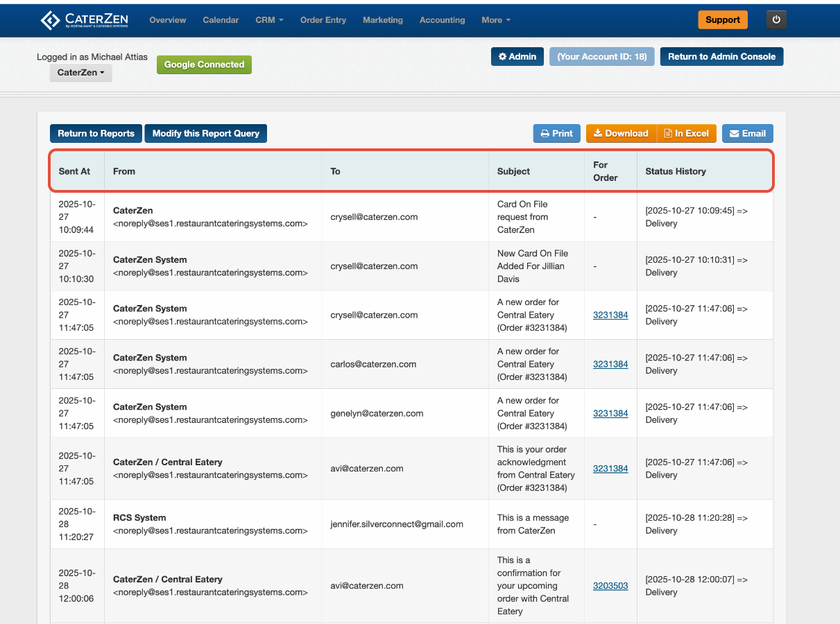Open order 3203503 link

610,586
